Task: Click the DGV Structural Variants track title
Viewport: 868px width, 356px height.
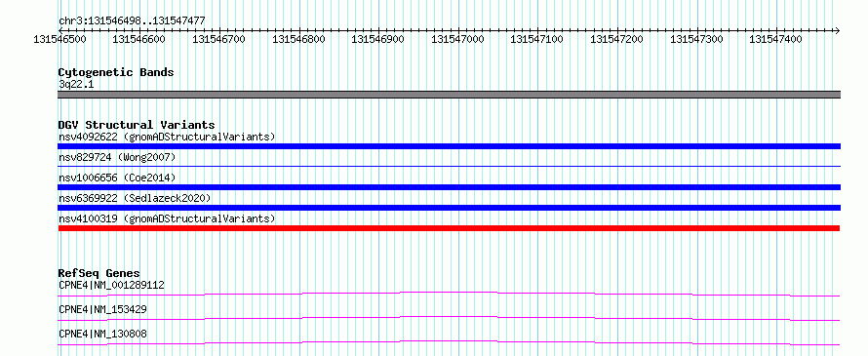Action: (137, 125)
